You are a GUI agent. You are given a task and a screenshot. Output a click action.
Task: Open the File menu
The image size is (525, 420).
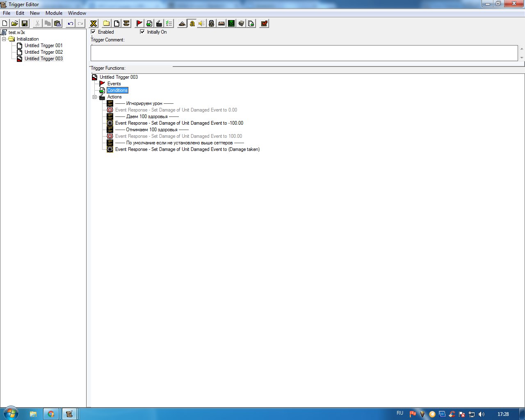[x=7, y=13]
